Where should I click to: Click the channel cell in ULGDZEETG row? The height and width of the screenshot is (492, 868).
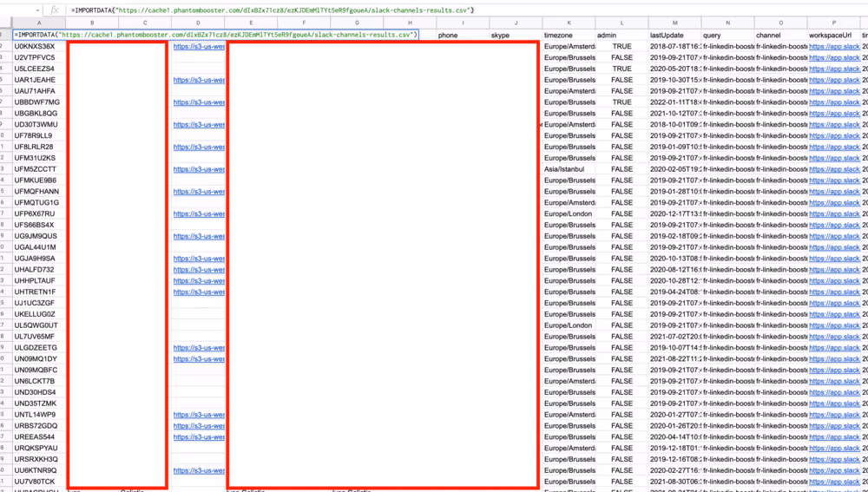[780, 348]
